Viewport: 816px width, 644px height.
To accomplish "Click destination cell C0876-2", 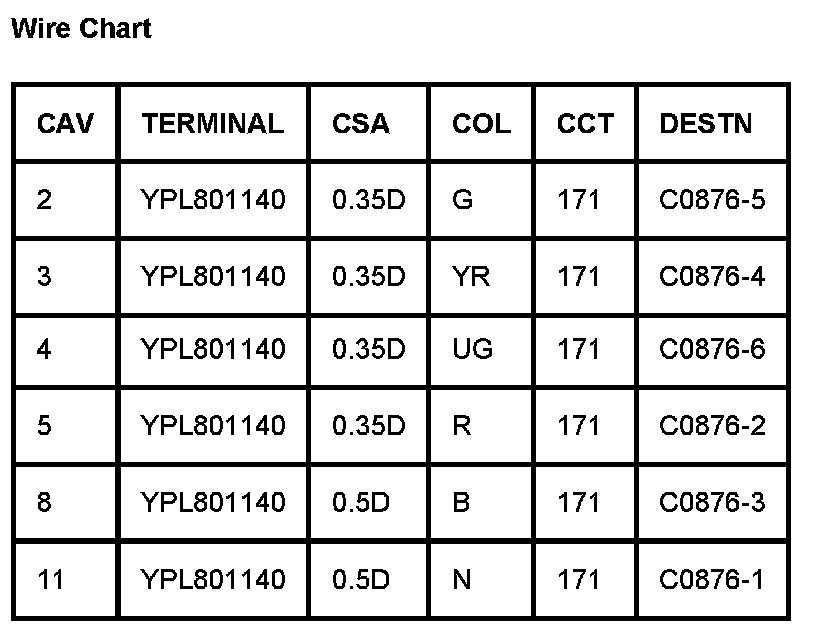I will [x=712, y=426].
